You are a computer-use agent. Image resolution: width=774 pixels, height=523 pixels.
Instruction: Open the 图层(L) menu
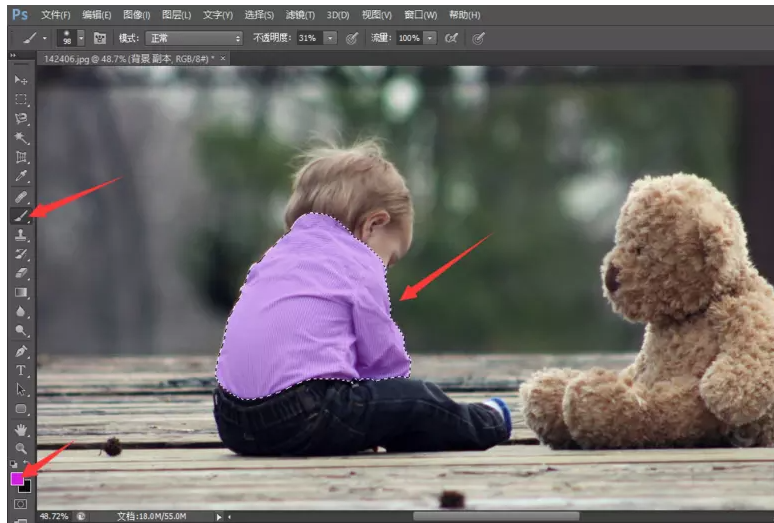pos(176,15)
